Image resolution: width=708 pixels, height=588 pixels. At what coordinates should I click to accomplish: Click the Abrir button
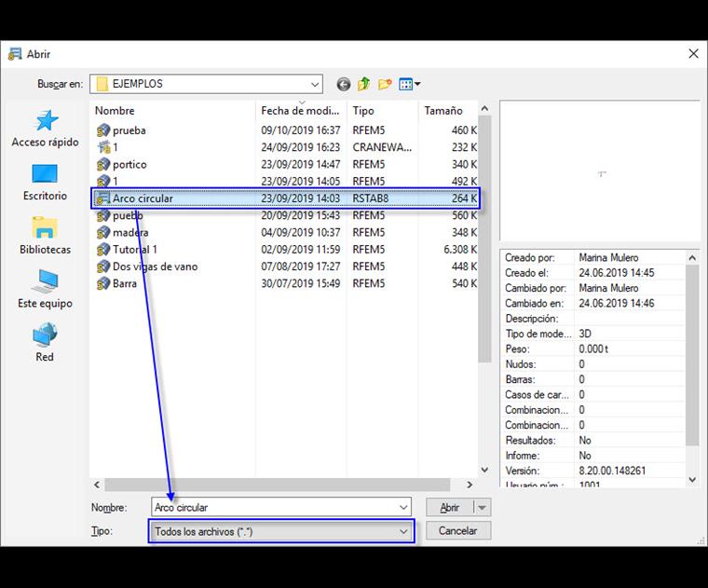450,508
